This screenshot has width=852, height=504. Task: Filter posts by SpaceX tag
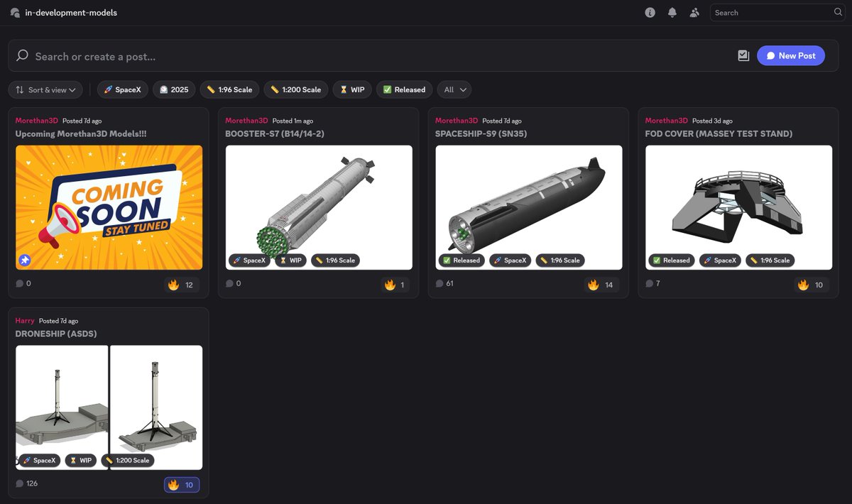point(123,89)
